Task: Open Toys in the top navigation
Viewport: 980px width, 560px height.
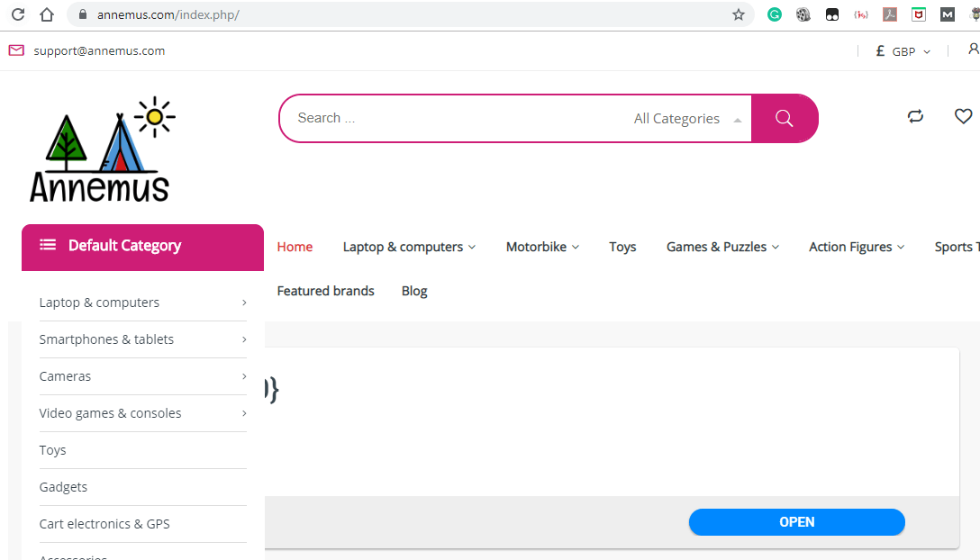Action: 622,247
